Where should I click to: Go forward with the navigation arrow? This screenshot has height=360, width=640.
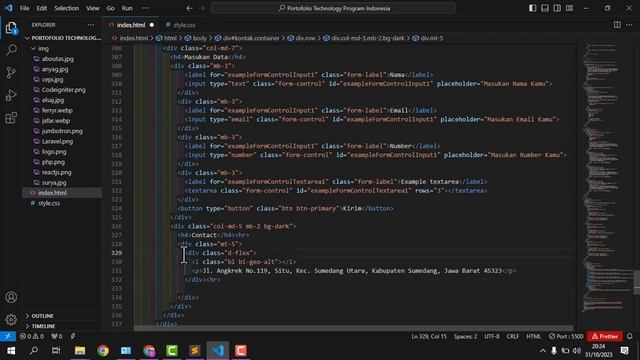coord(202,8)
